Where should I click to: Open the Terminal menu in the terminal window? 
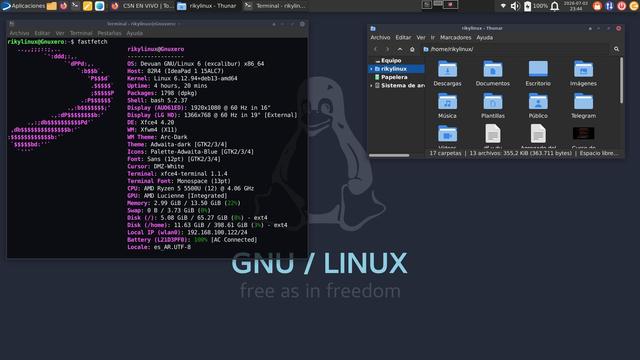[x=81, y=33]
